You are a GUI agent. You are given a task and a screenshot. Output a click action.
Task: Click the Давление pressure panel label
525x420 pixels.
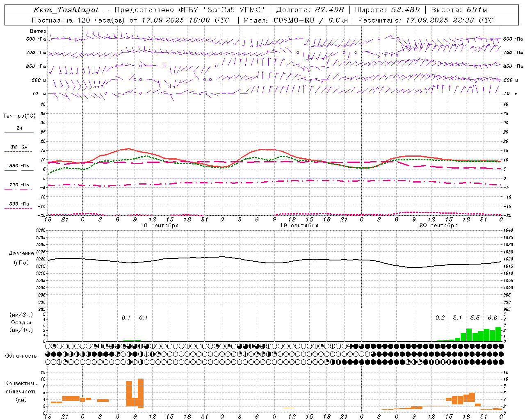click(21, 253)
